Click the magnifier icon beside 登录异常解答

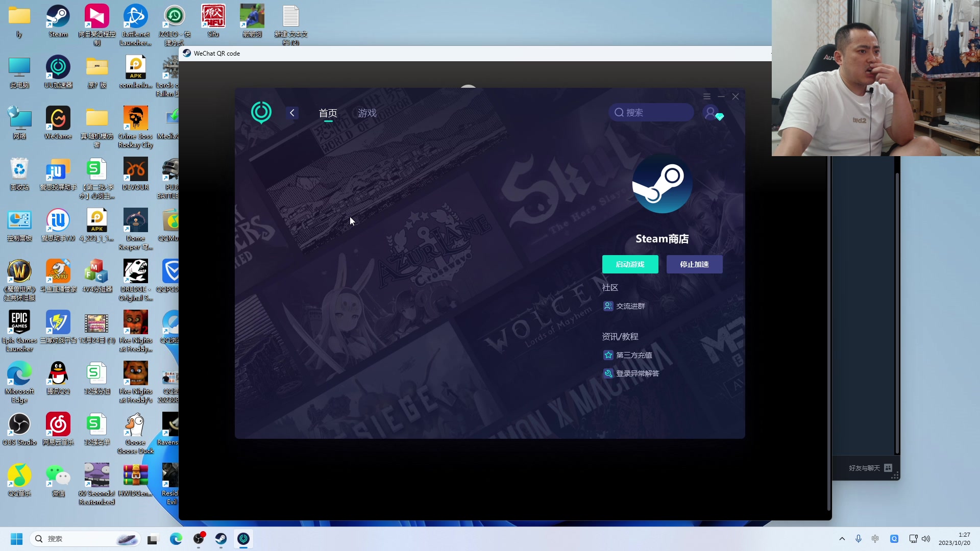(x=608, y=373)
